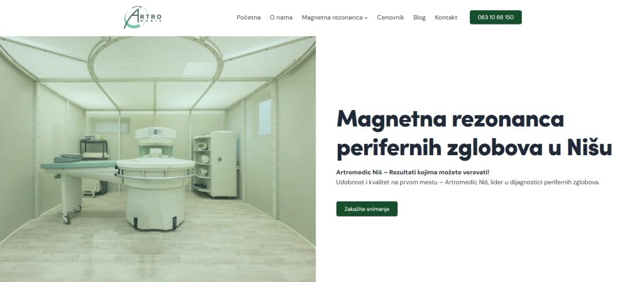The image size is (644, 282).
Task: Go to the O nama page
Action: 281,17
